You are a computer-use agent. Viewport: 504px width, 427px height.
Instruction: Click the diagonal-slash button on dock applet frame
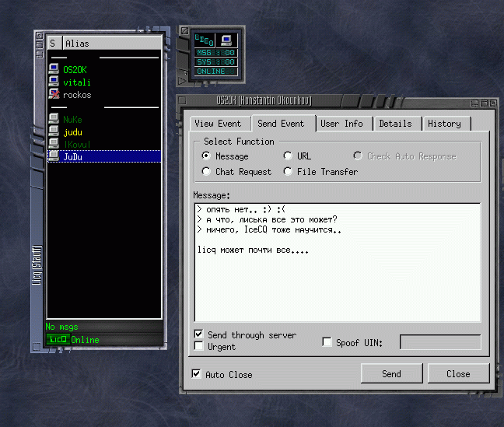[x=184, y=31]
